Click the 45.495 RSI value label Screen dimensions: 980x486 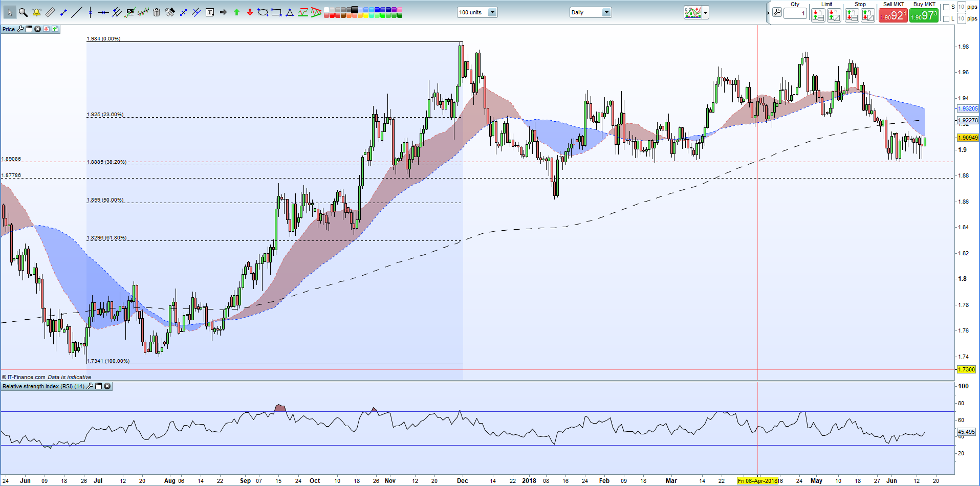(x=967, y=432)
